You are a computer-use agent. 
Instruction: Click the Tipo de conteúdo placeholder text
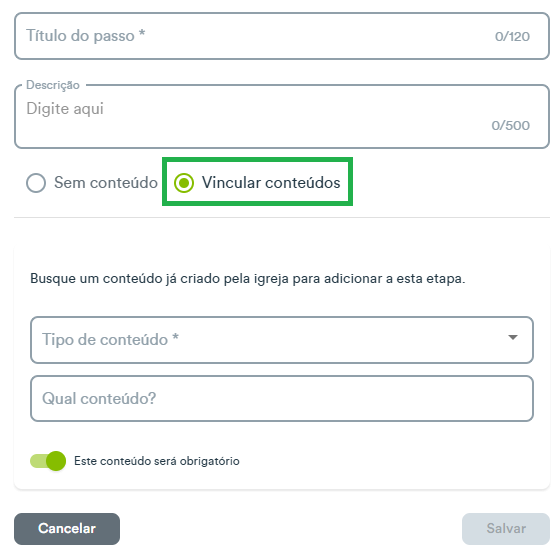click(110, 339)
